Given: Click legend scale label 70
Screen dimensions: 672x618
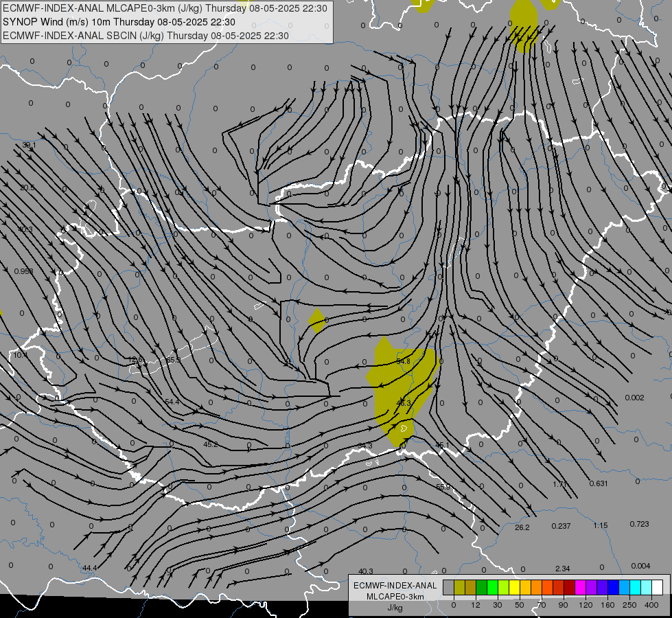Looking at the screenshot, I should (542, 605).
